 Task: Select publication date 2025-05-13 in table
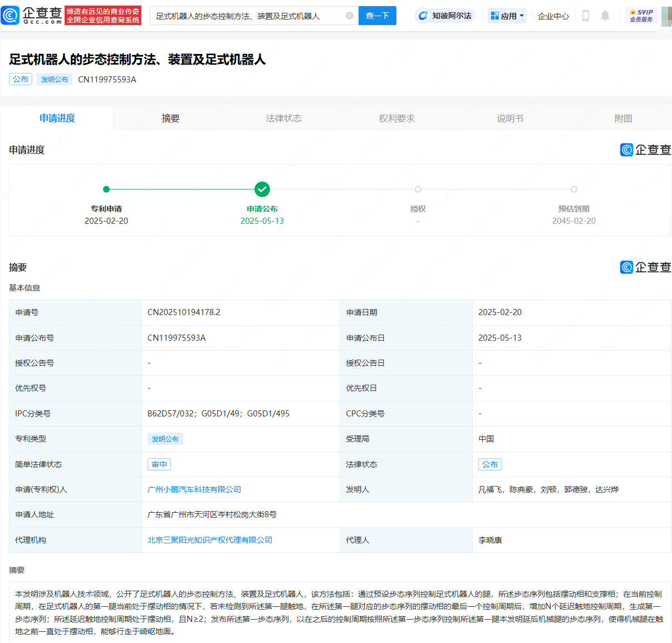coord(500,338)
